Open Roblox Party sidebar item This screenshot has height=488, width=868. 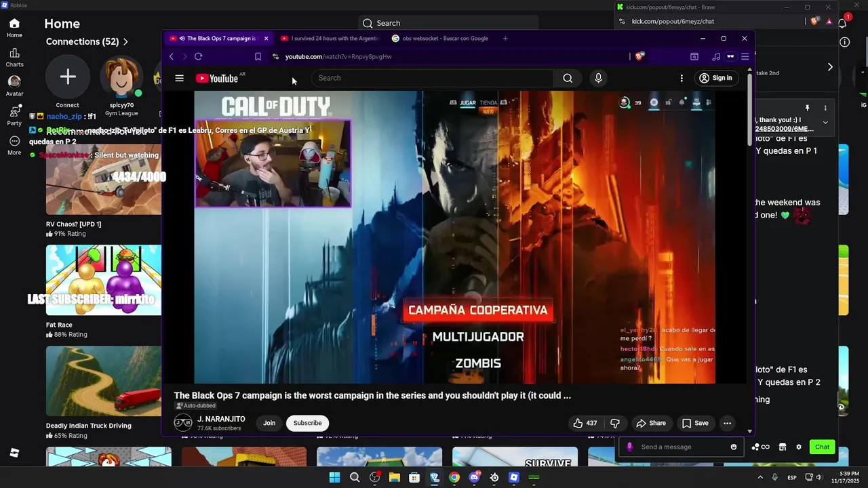point(14,116)
